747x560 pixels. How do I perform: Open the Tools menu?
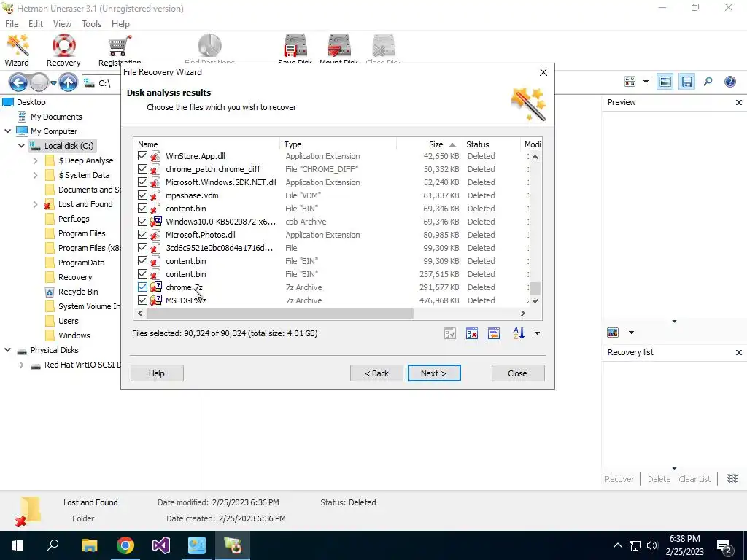tap(91, 24)
